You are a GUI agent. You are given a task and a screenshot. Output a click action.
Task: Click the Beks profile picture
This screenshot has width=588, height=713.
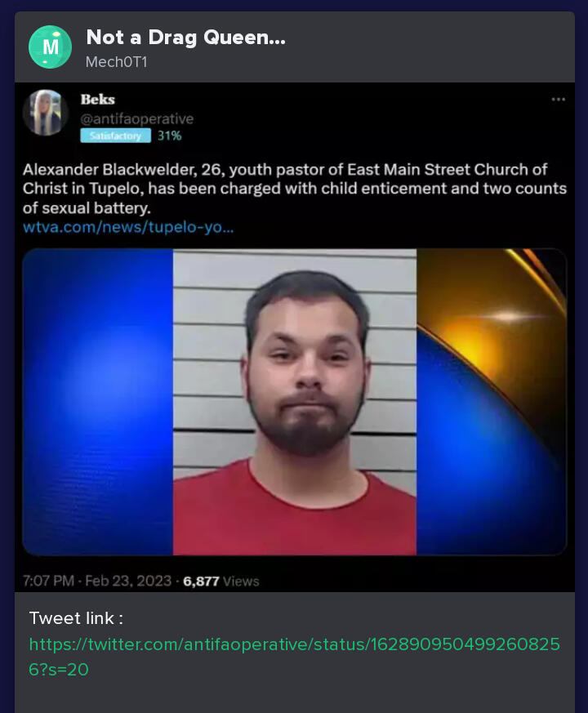coord(45,113)
